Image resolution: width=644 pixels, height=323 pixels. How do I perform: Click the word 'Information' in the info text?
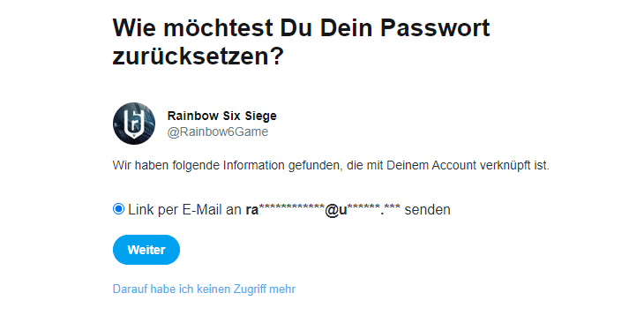click(x=253, y=165)
